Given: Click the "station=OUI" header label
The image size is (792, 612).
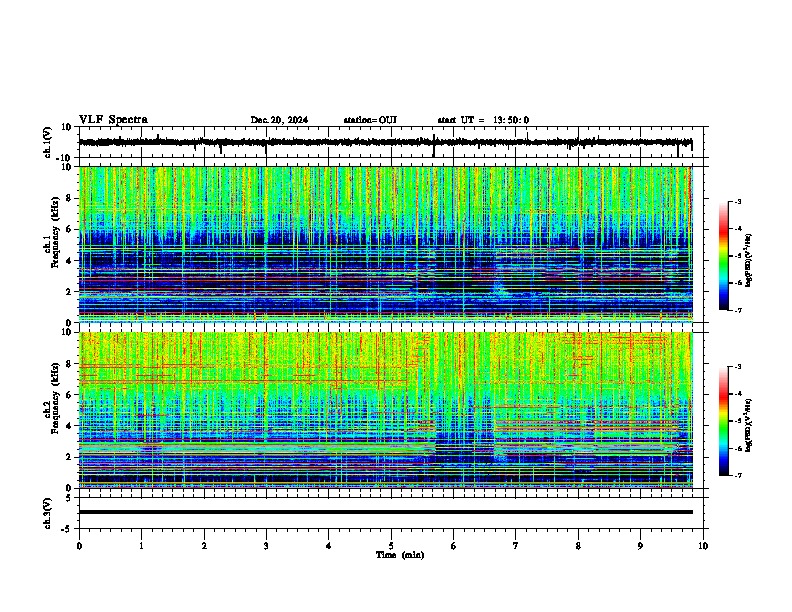Looking at the screenshot, I should click(370, 120).
